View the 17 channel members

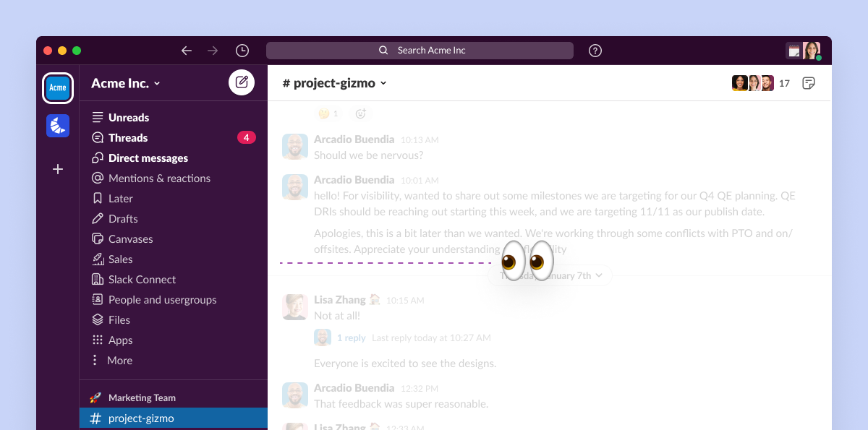(784, 83)
